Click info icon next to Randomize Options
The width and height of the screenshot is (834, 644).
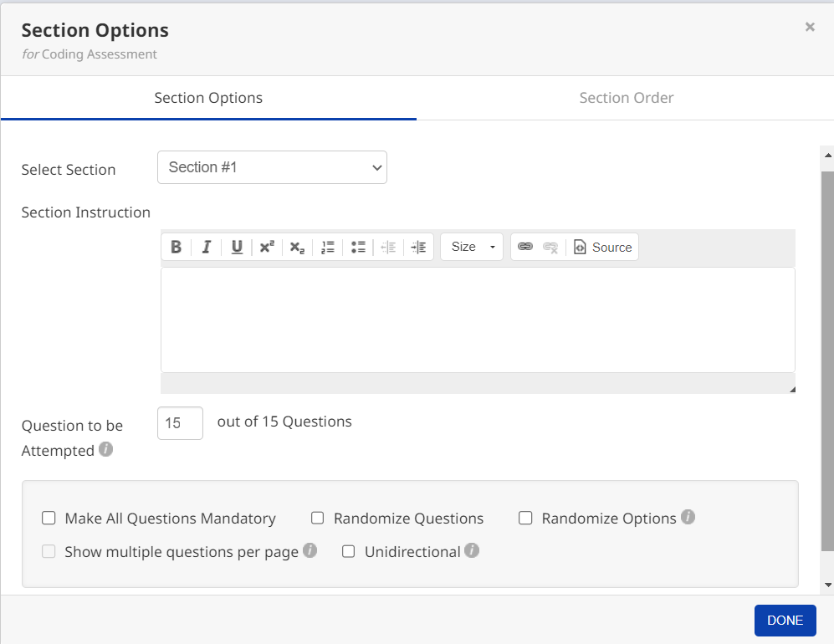coord(688,517)
